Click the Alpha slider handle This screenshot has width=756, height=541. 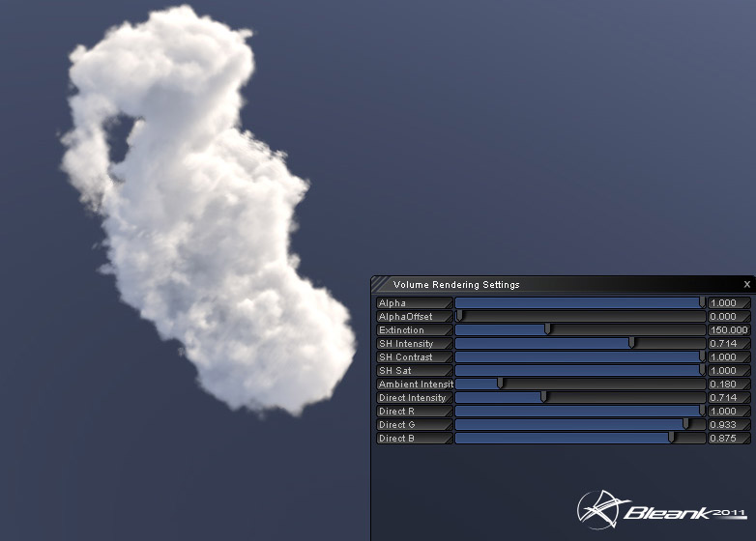coord(702,302)
